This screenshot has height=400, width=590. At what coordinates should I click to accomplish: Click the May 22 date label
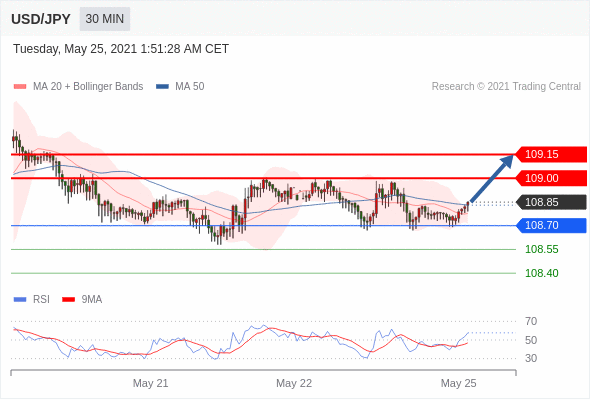click(294, 383)
